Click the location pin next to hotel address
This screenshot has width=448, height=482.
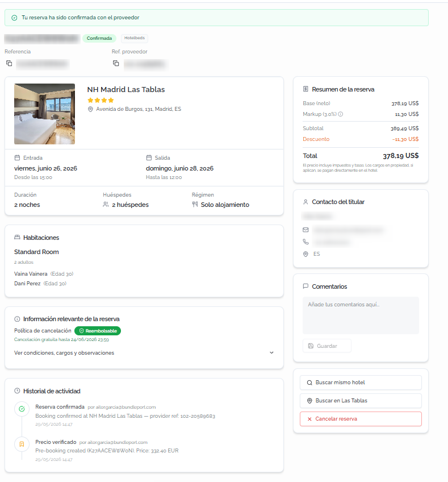(x=90, y=109)
